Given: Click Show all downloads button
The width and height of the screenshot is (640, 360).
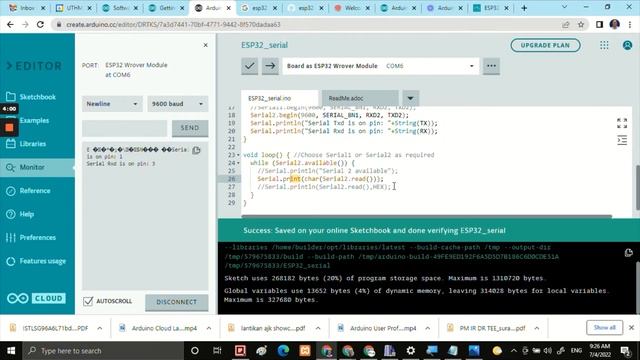Looking at the screenshot, I should pos(604,328).
